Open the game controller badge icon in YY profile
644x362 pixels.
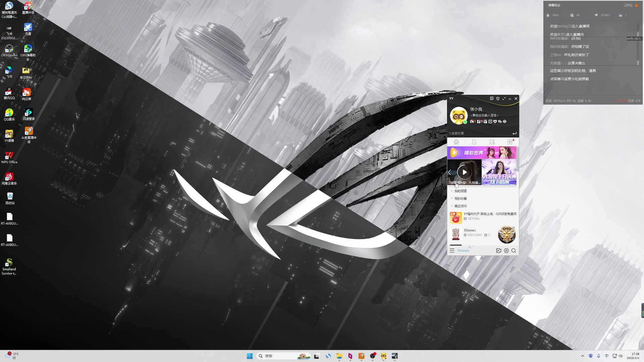(x=472, y=122)
